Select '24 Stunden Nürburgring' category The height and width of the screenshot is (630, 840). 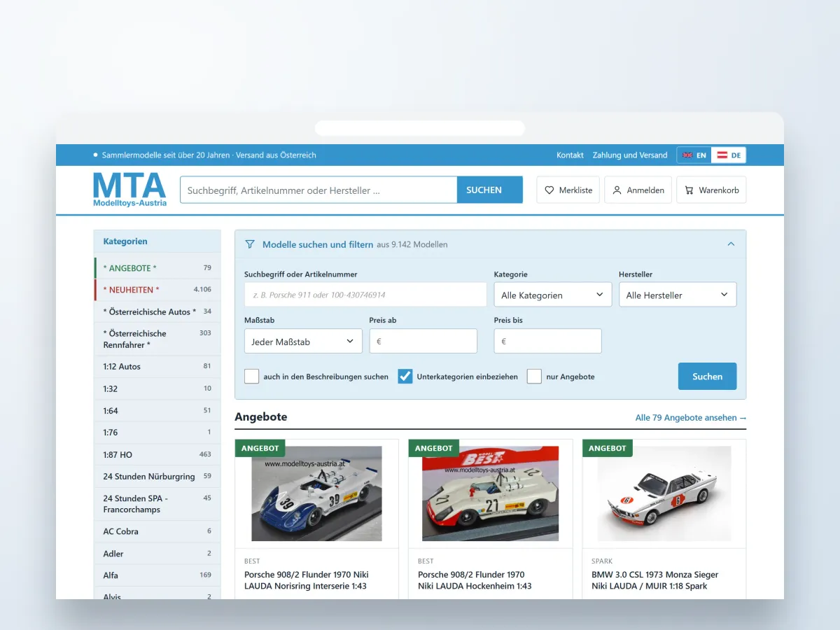coord(157,476)
